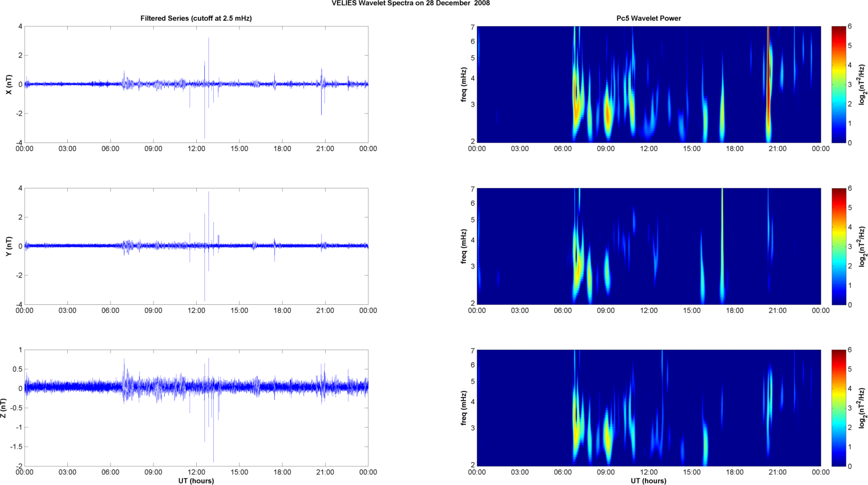Click the 'Y (nT)' axis label
Screen dimensions: 868x485
[x=9, y=246]
